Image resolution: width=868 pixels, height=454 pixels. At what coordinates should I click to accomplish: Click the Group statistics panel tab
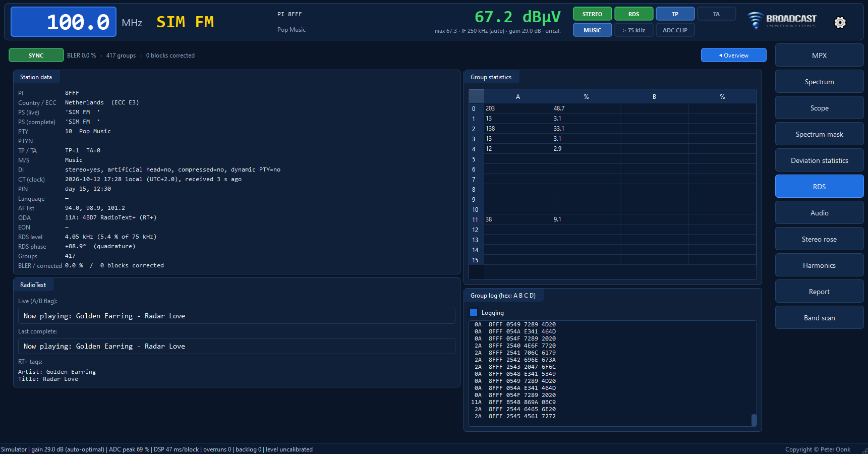491,77
